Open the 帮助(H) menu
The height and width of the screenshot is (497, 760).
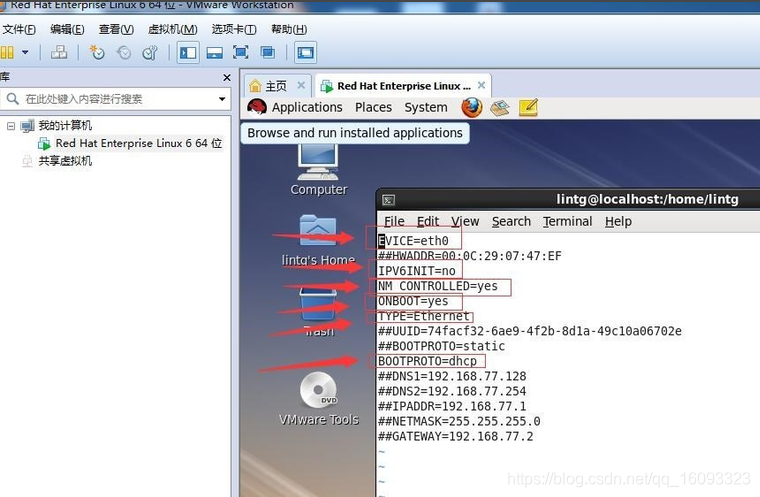coord(289,30)
